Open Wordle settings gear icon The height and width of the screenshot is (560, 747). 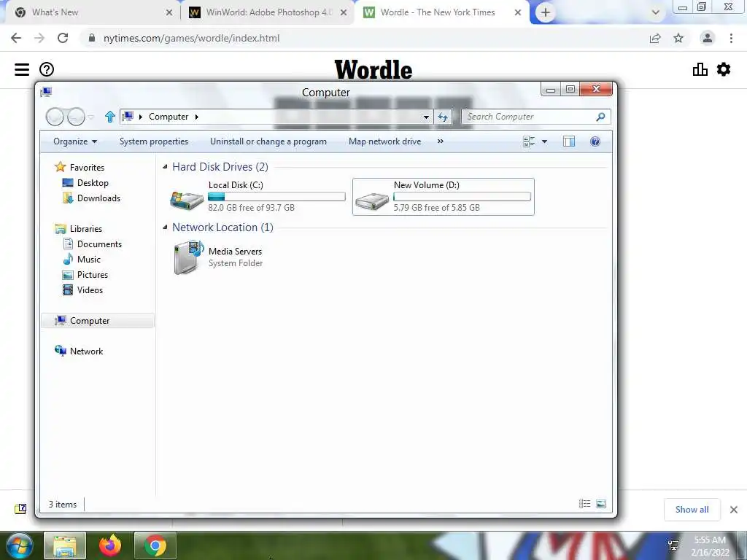pos(724,69)
